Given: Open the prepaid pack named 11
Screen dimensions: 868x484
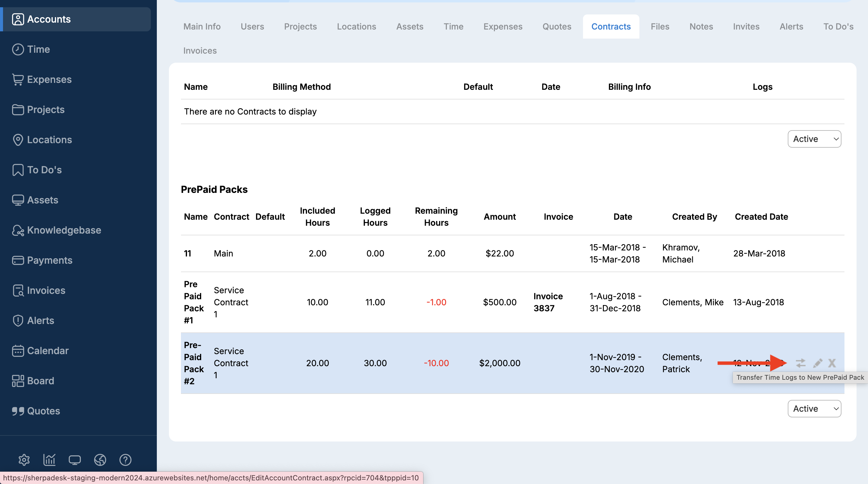Looking at the screenshot, I should [x=188, y=253].
